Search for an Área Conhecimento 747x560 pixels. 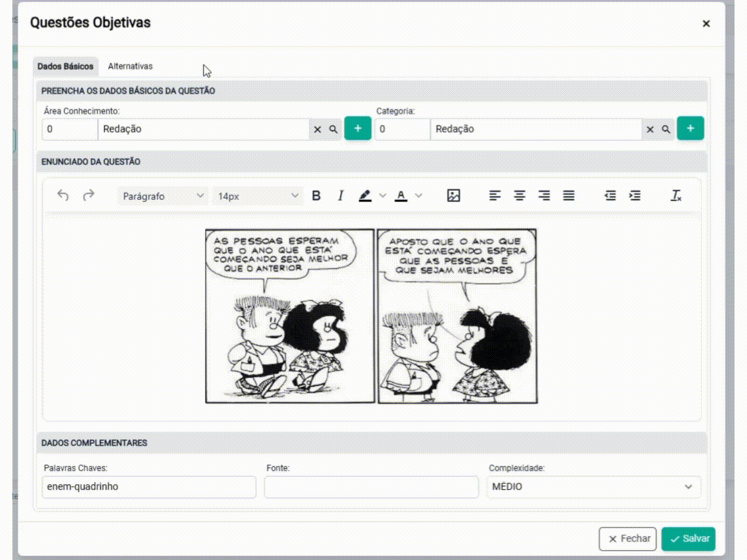click(x=334, y=129)
